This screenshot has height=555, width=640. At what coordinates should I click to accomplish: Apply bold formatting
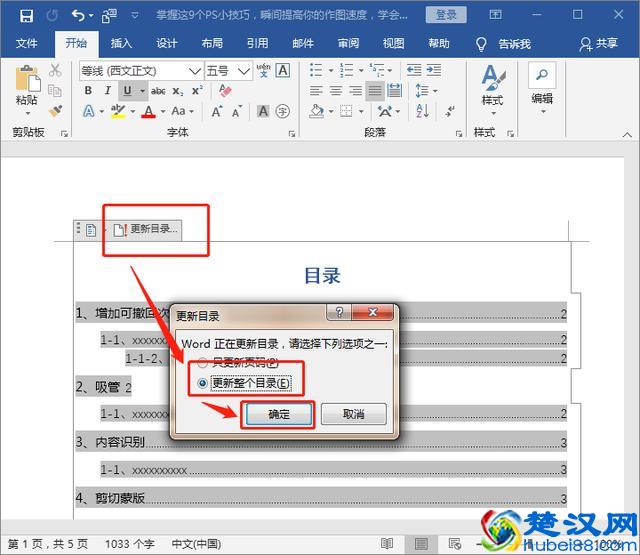(x=88, y=91)
